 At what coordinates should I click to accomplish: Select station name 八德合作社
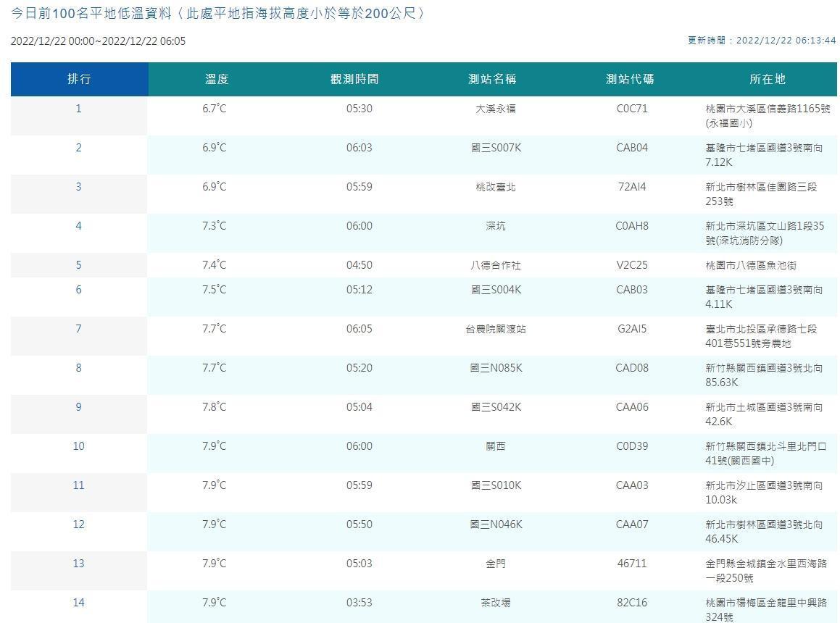point(496,265)
